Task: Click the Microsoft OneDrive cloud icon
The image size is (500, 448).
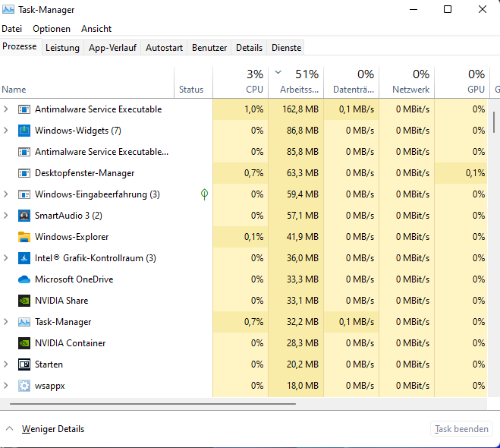Action: [x=24, y=279]
